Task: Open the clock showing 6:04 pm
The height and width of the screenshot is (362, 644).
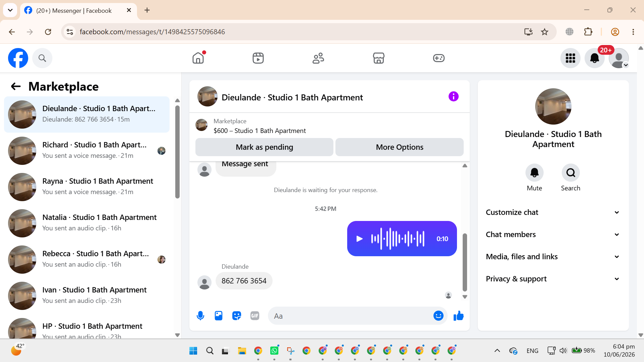Action: tap(619, 351)
